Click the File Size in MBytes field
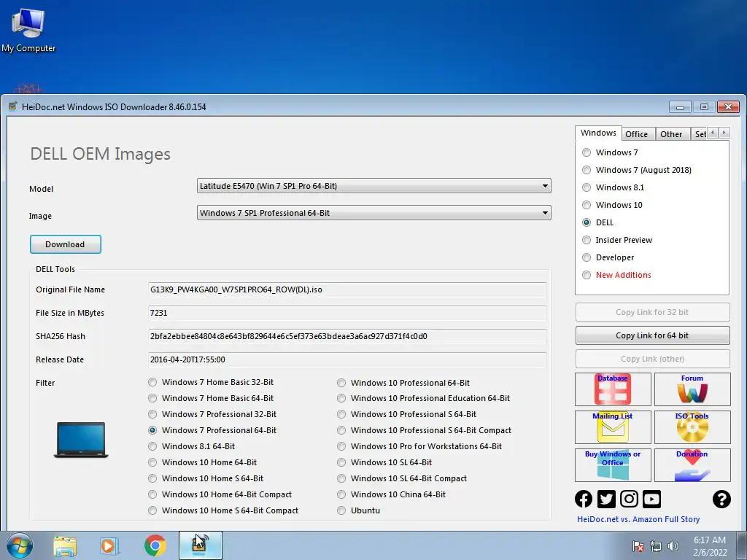747x560 pixels. point(347,313)
